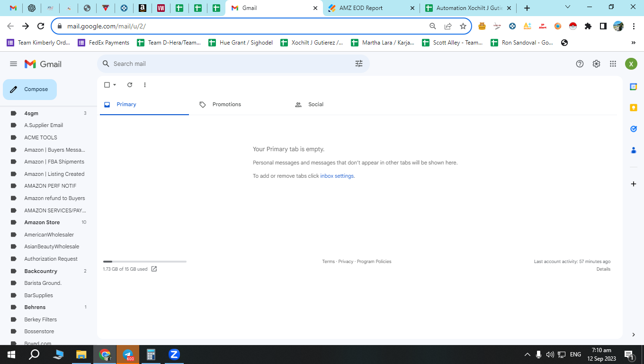Tick the select all messages checkbox

click(107, 85)
